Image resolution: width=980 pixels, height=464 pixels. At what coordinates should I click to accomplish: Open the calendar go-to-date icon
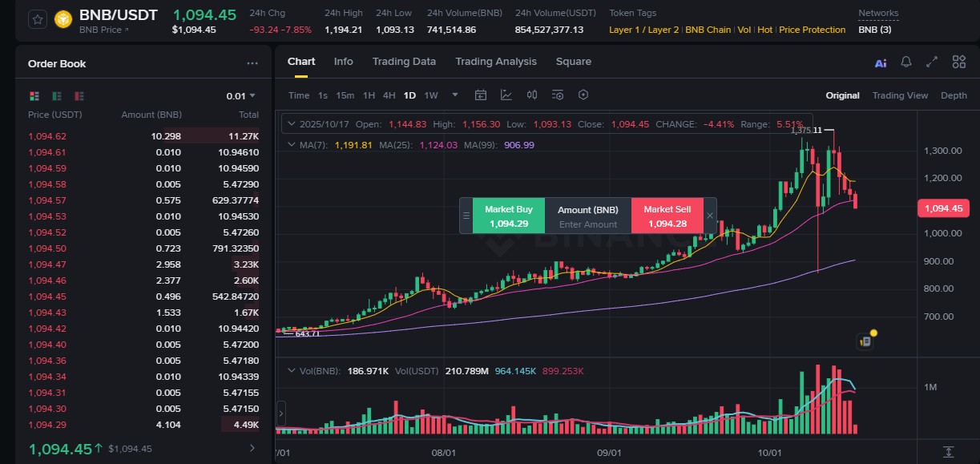pos(481,95)
